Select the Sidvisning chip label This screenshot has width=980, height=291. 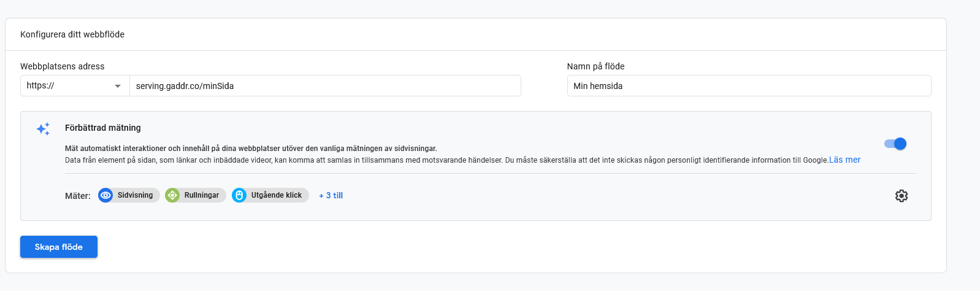(135, 195)
